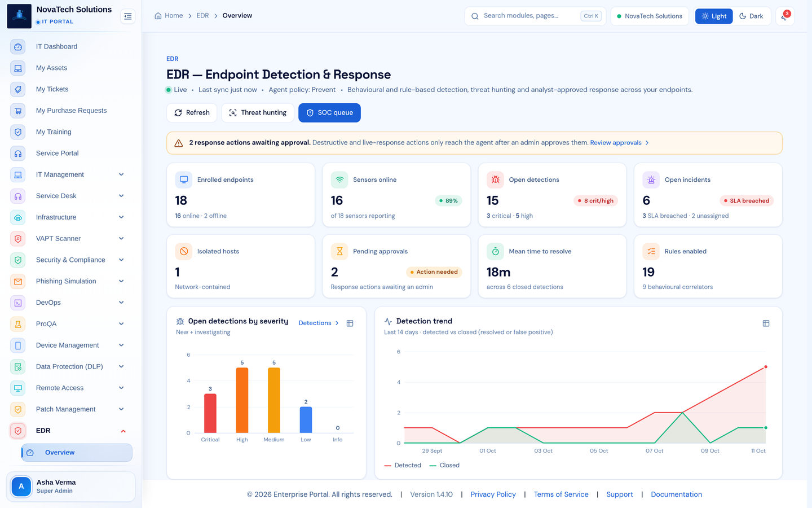
Task: Open the SOC queue
Action: [329, 113]
